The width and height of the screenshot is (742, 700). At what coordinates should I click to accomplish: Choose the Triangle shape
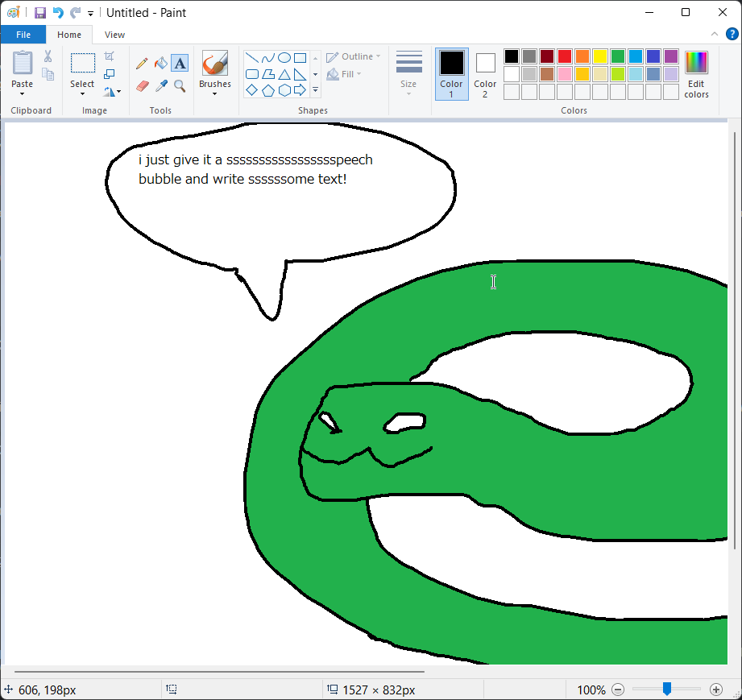pyautogui.click(x=284, y=74)
